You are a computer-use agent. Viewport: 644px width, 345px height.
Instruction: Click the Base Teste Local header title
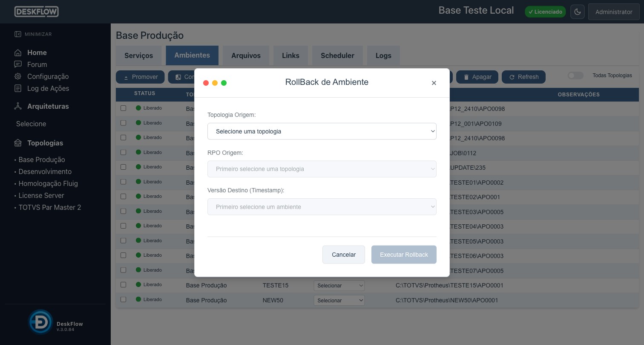click(476, 10)
